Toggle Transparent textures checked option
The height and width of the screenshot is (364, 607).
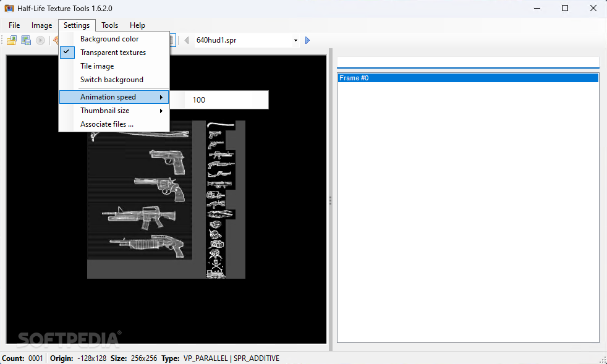click(x=114, y=53)
